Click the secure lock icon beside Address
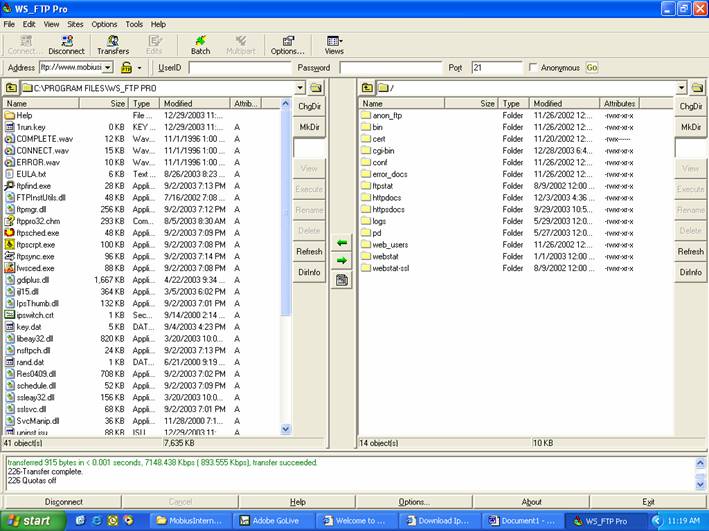Viewport: 709px width, 531px height. tap(126, 68)
